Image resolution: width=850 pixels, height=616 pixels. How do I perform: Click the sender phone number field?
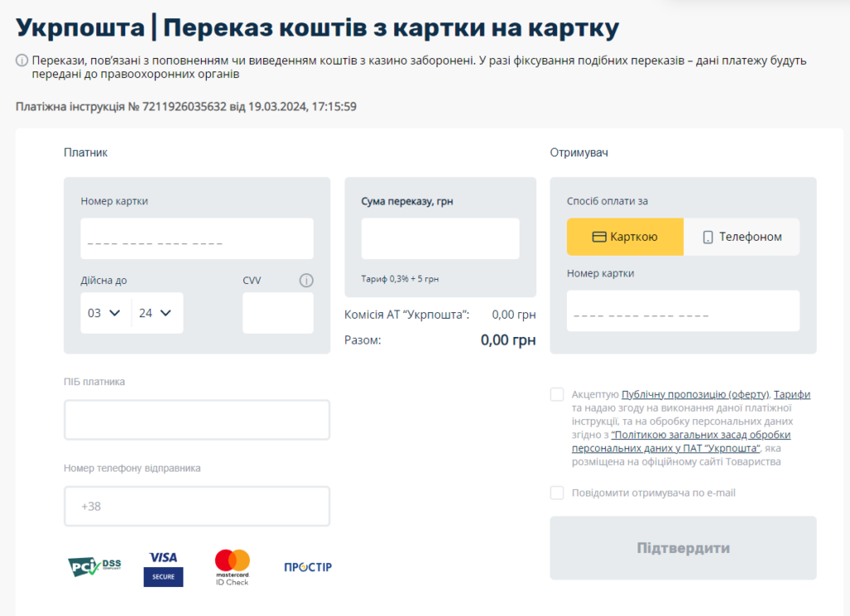click(196, 506)
